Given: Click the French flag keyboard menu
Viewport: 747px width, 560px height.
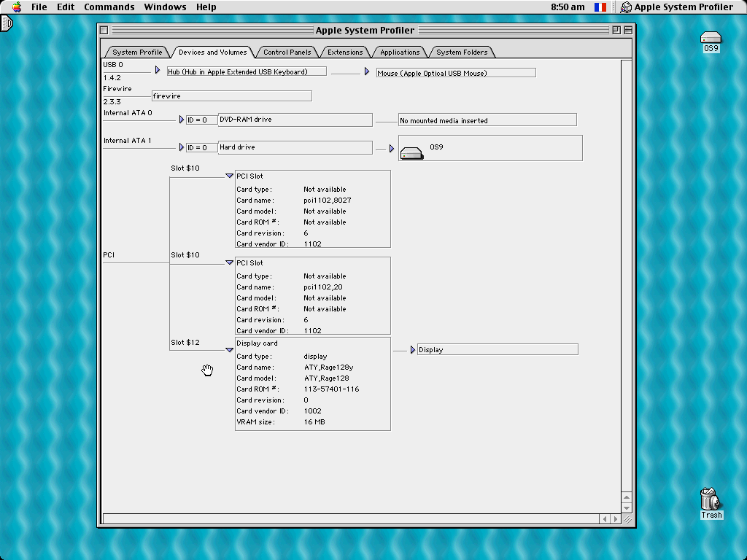Looking at the screenshot, I should pyautogui.click(x=600, y=7).
